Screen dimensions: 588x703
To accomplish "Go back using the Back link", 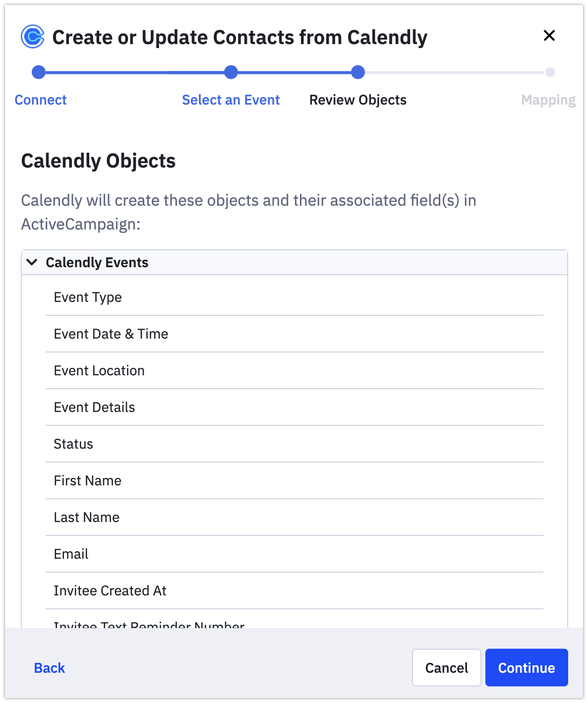I will click(x=50, y=668).
